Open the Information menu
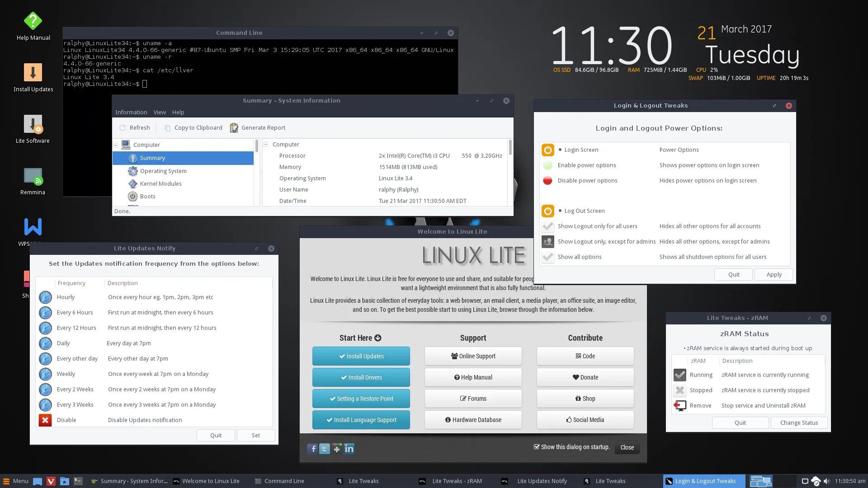Viewport: 868px width, 488px height. [x=131, y=113]
